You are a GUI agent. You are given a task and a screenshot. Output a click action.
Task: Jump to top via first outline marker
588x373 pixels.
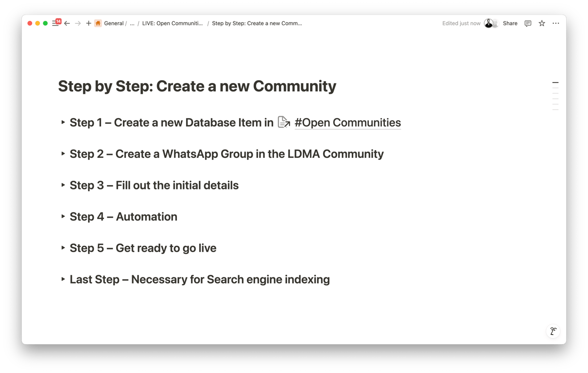coord(555,83)
